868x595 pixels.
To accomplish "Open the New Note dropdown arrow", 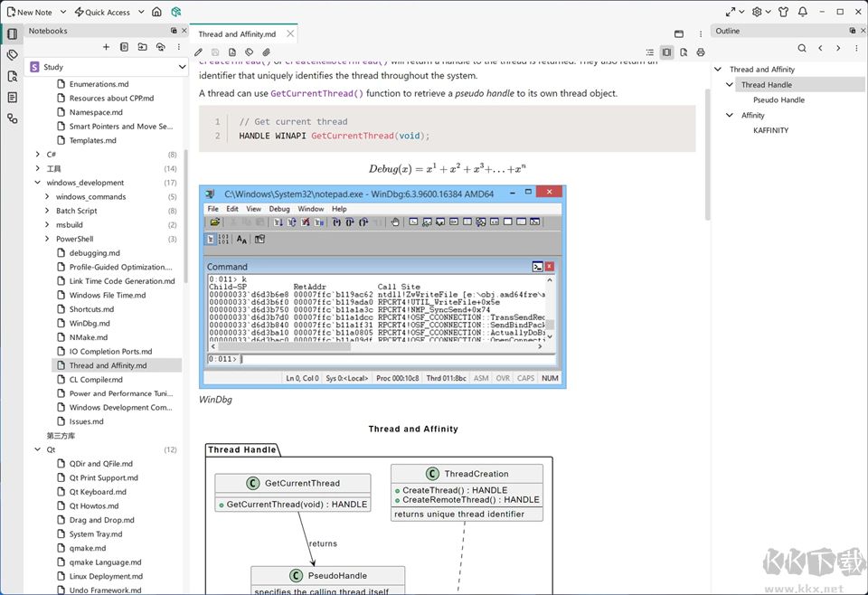I will pyautogui.click(x=63, y=12).
